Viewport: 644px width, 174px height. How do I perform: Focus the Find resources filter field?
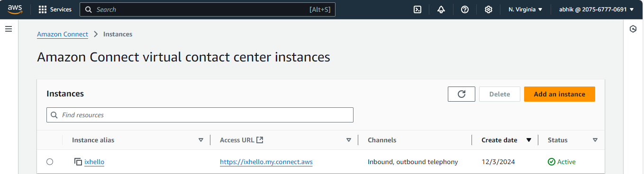coord(200,115)
